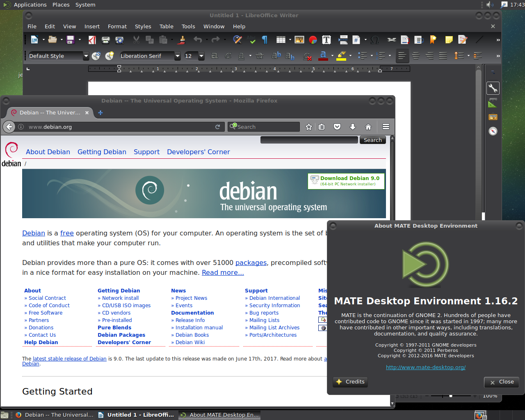525x420 pixels.
Task: Toggle center alignment in Writer
Action: (x=416, y=56)
